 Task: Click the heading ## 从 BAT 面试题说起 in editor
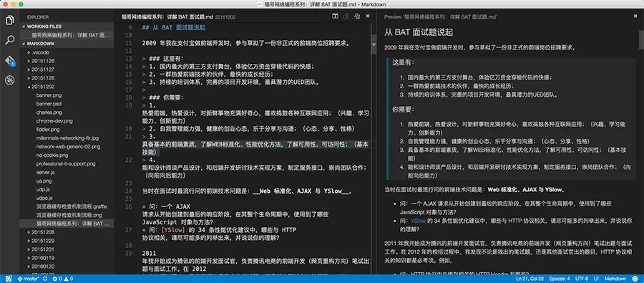pyautogui.click(x=173, y=28)
